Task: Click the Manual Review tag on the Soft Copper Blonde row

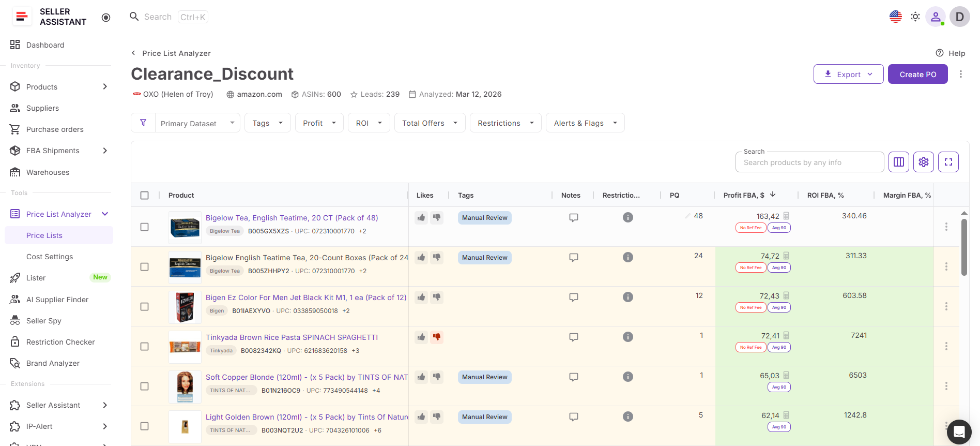Action: pos(485,377)
